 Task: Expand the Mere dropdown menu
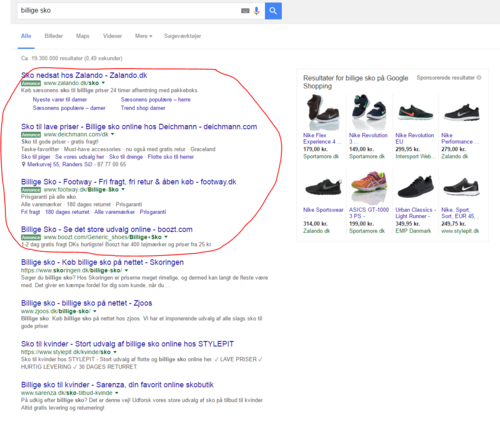coord(143,36)
